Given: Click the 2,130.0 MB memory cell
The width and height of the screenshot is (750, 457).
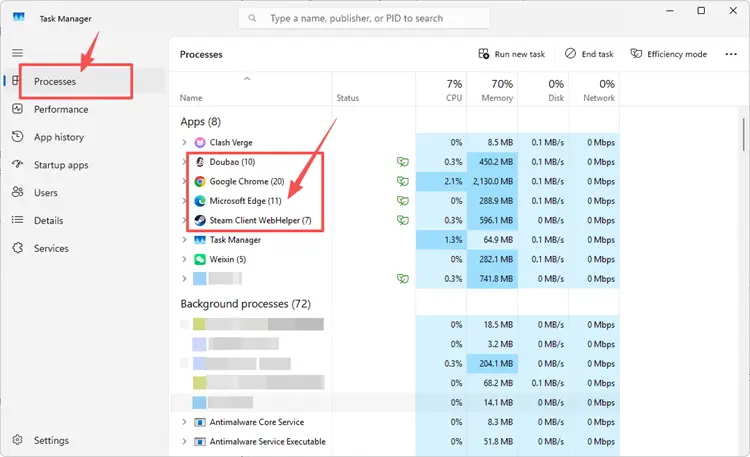Looking at the screenshot, I should [x=492, y=181].
